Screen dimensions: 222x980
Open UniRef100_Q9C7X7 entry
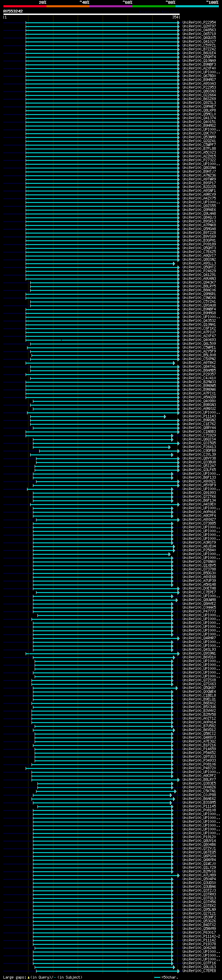point(199,133)
